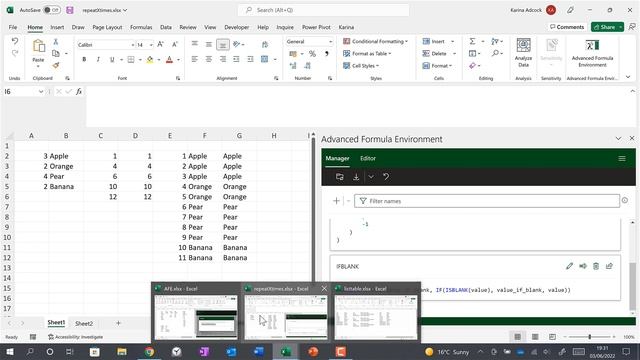Click Center align icon
The width and height of the screenshot is (640, 360).
pyautogui.click(x=209, y=60)
